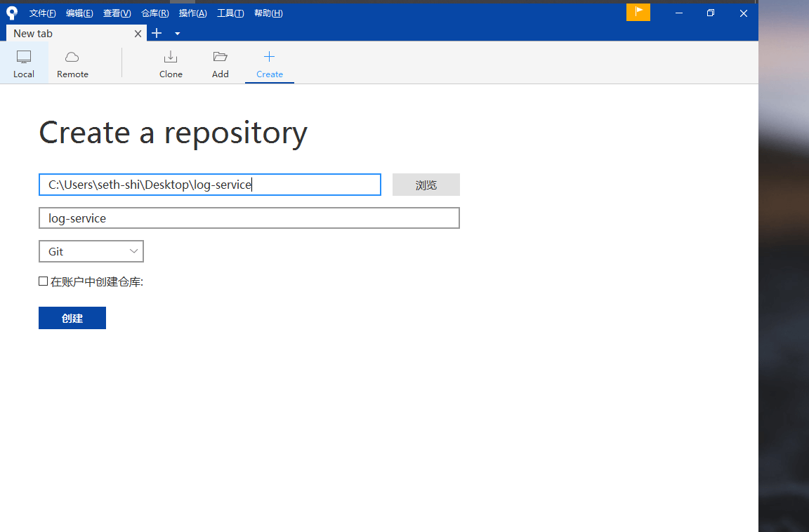Focus the log-service name input field
809x532 pixels.
(x=249, y=218)
